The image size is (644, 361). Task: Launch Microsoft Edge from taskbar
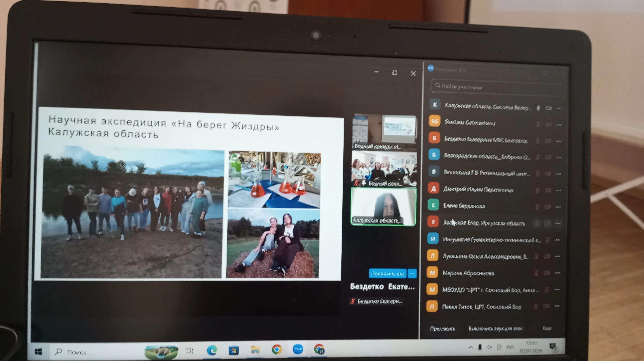coord(212,350)
